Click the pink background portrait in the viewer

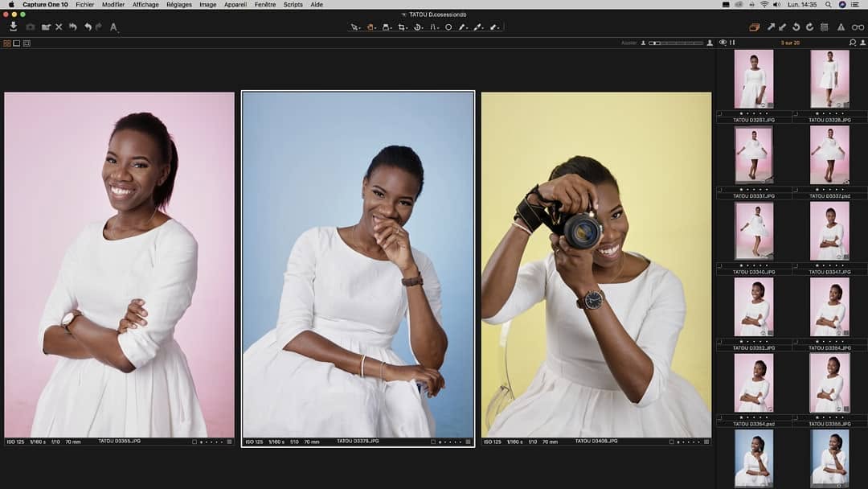[119, 265]
